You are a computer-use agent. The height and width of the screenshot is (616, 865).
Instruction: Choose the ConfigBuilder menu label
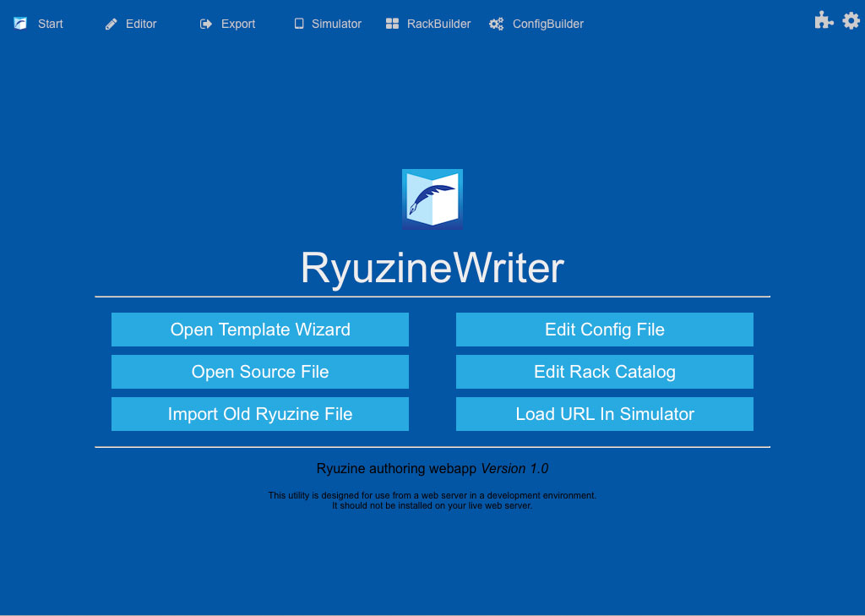click(x=547, y=24)
